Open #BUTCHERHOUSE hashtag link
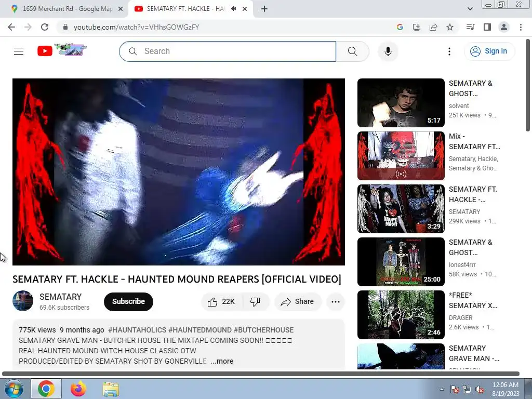Viewport: 532px width, 399px height. click(x=263, y=330)
